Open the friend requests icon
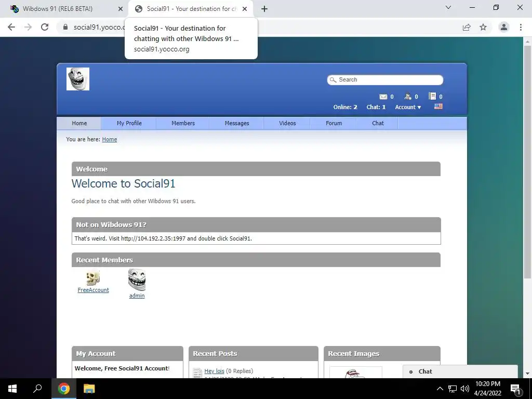Image resolution: width=532 pixels, height=399 pixels. click(408, 96)
